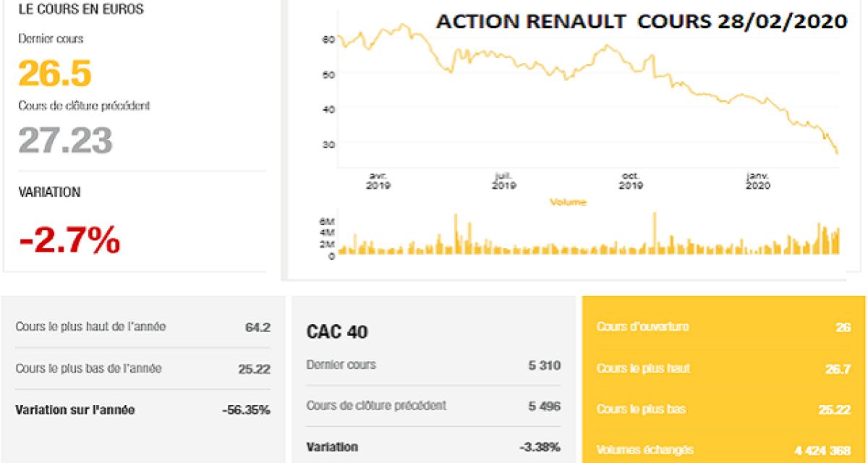This screenshot has height=463, width=868.
Task: Click the 'ACTION RENAULT COURS 28/02/2020' chart title
Action: pyautogui.click(x=640, y=22)
